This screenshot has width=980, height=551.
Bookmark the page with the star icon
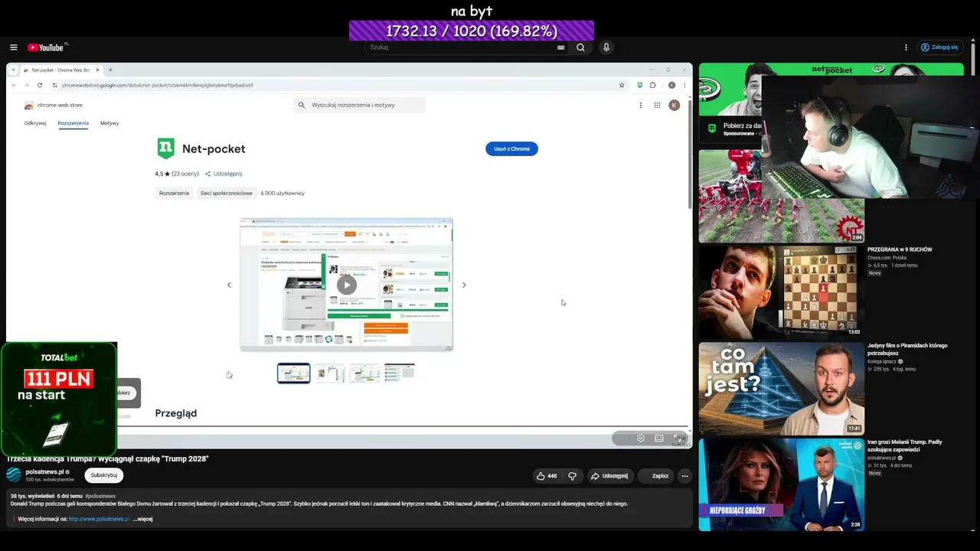622,85
